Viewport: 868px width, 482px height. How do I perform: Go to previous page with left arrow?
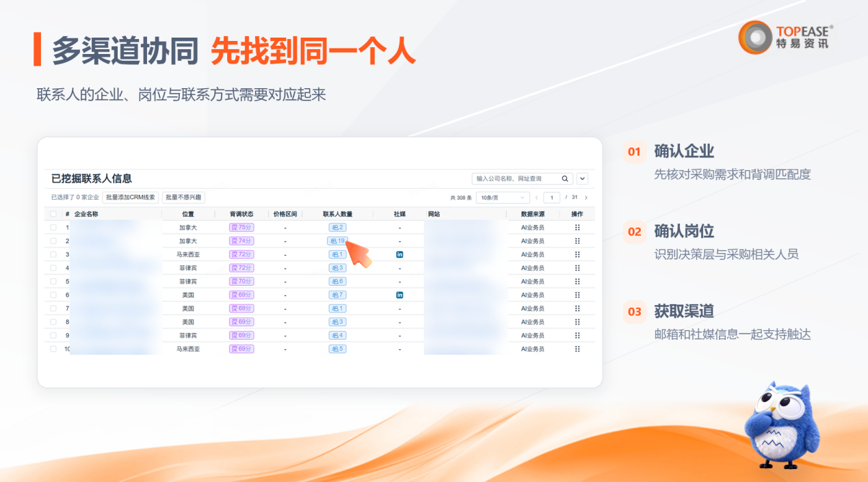536,198
